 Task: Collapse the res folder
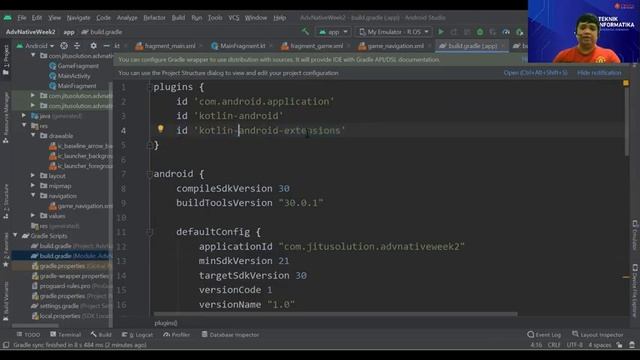(24, 125)
